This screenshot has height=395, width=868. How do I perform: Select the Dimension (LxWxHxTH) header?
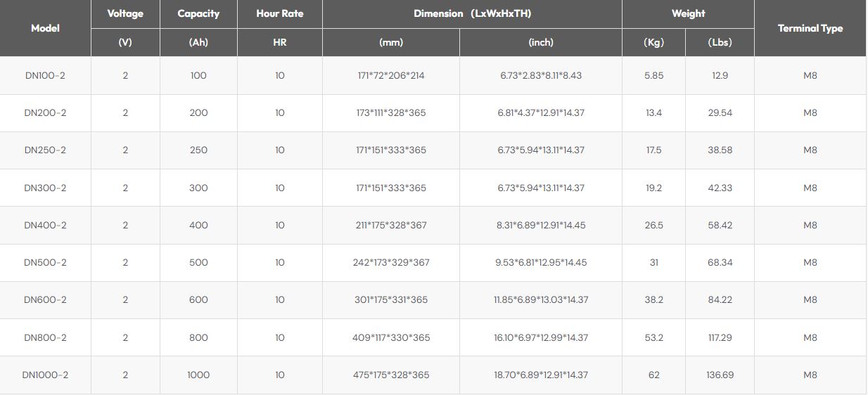tap(472, 13)
